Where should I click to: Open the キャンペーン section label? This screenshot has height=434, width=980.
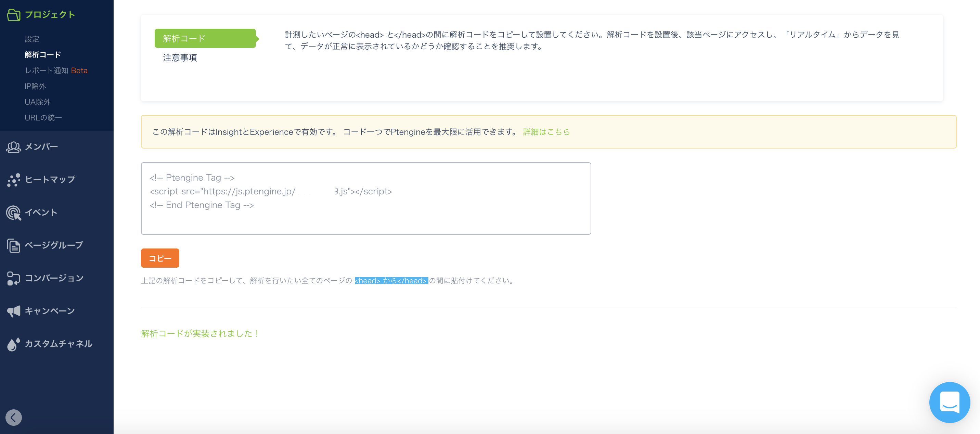click(50, 311)
